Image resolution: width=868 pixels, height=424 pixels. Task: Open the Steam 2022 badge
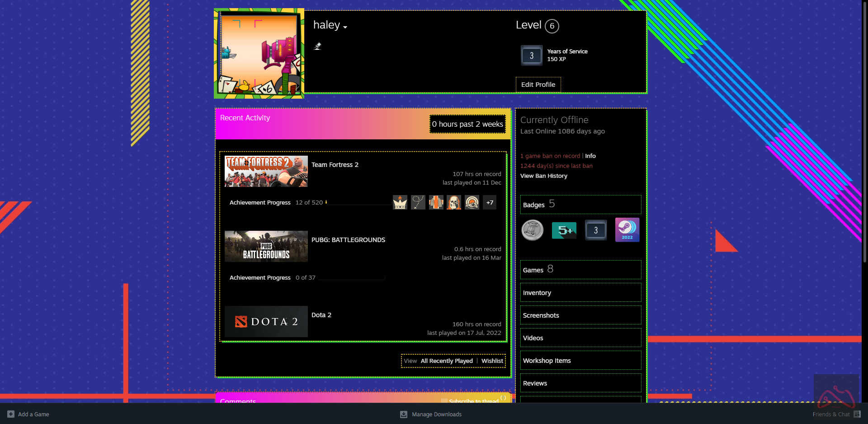[x=627, y=230]
